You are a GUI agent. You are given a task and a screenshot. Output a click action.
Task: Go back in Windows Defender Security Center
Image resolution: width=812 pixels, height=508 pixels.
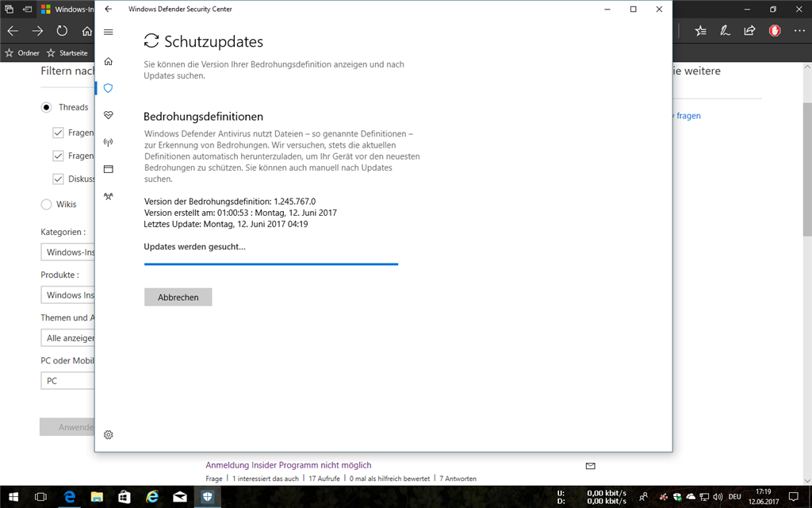108,9
